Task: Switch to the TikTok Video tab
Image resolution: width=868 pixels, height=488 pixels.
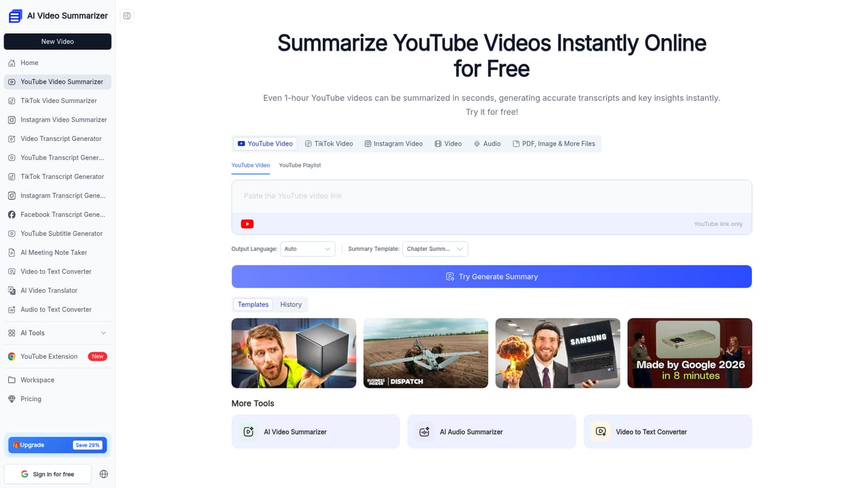Action: coord(329,144)
